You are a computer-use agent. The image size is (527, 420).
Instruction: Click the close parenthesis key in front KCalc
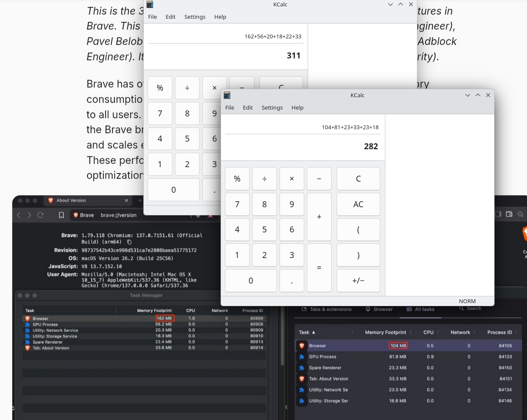[x=358, y=255]
